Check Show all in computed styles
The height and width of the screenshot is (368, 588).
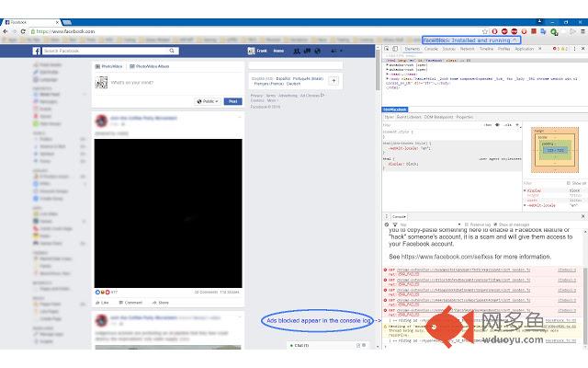(568, 183)
